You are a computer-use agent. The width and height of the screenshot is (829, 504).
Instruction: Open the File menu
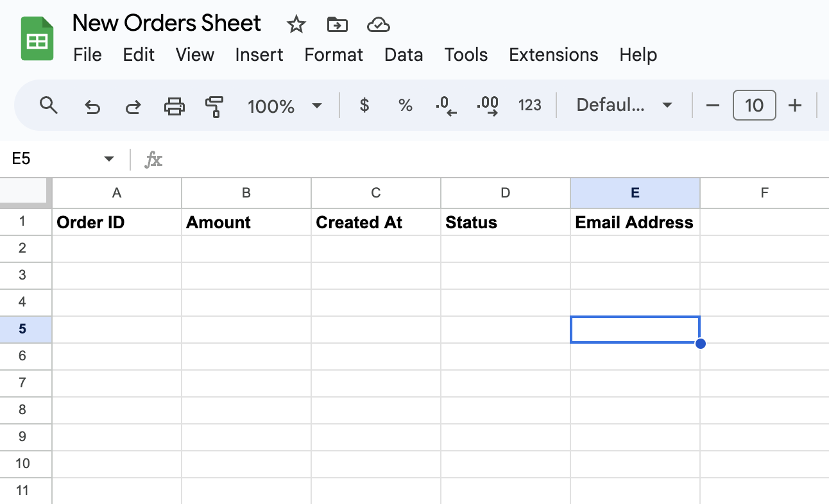(88, 55)
